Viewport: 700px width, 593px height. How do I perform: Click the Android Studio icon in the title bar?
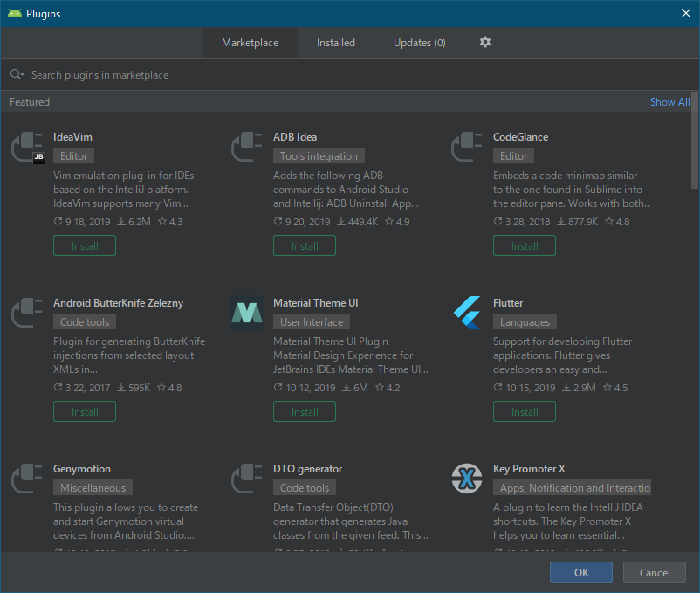tap(15, 13)
